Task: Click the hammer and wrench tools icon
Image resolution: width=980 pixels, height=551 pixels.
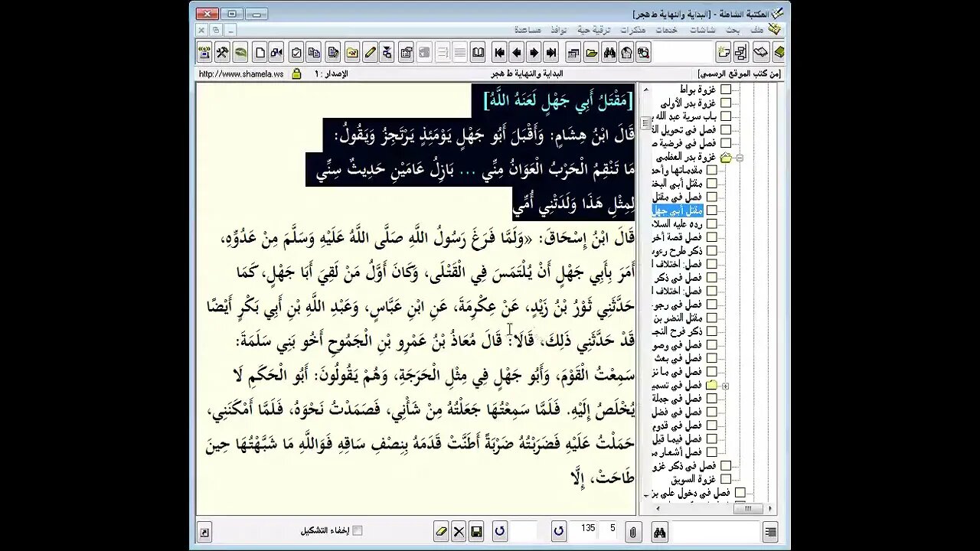Action: (222, 53)
